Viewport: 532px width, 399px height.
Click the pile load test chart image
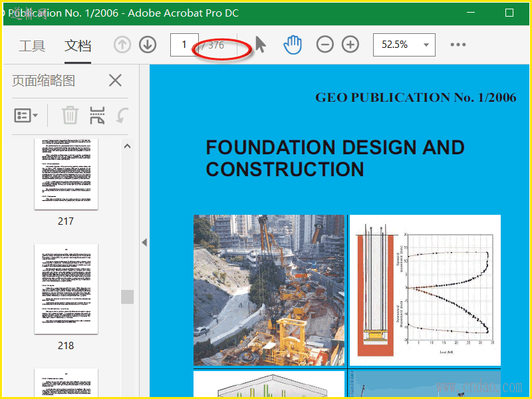tap(425, 290)
